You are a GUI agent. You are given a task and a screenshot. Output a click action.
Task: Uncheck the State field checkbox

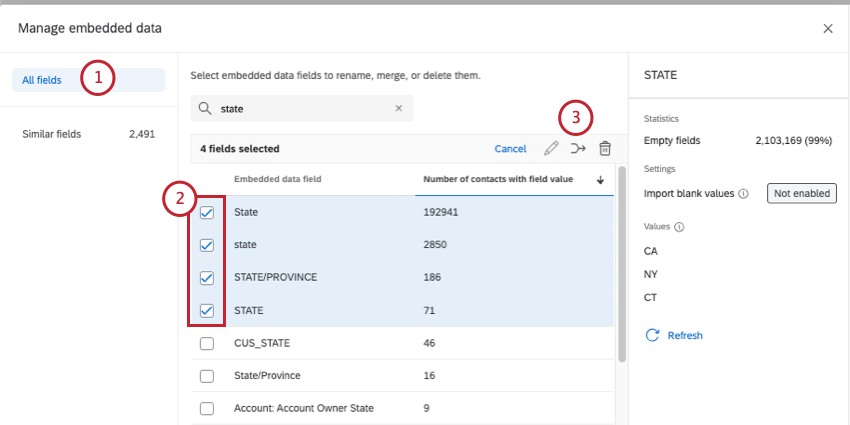(x=207, y=213)
